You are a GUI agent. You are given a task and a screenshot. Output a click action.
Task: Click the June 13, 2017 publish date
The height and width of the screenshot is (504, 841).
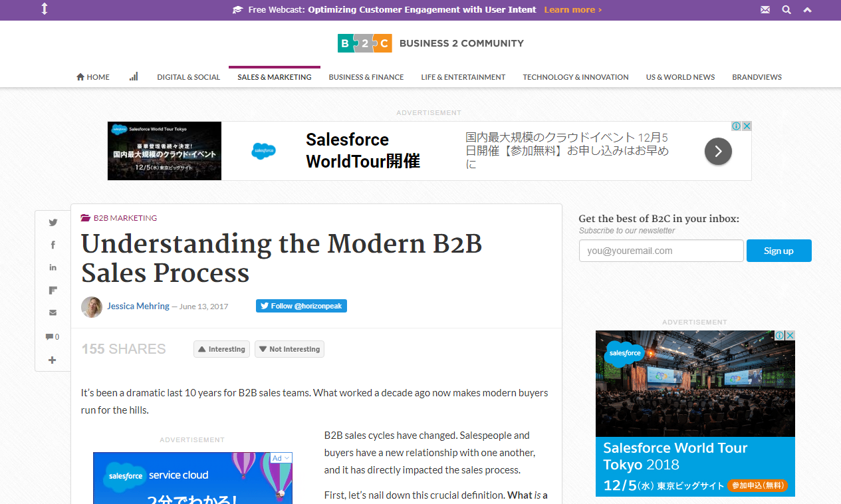tap(204, 307)
